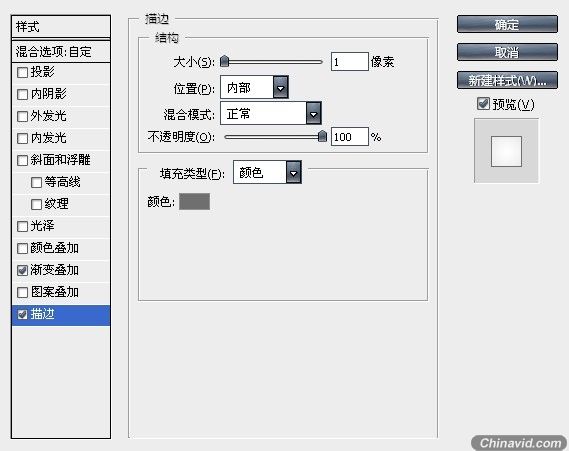
Task: Toggle the 外发光 outer glow checkbox
Action: 22,116
